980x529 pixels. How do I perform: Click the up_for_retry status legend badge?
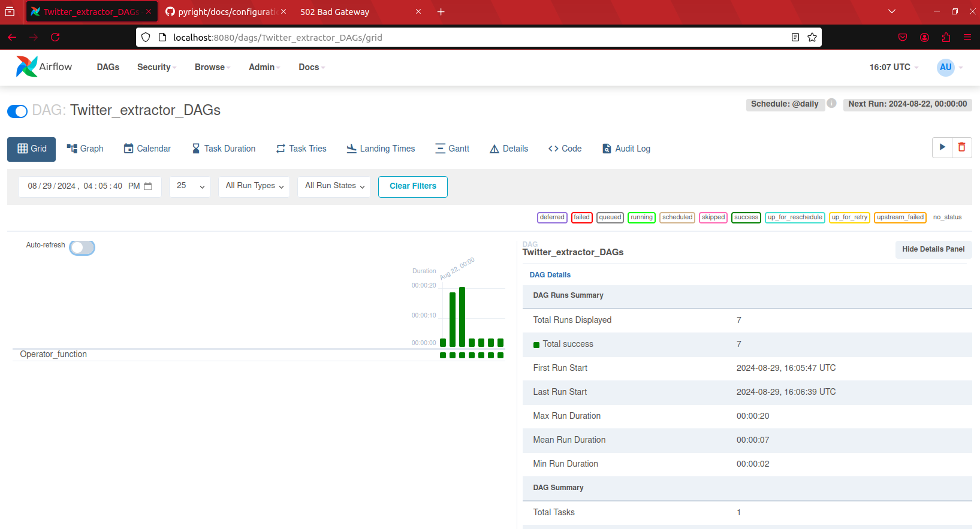(849, 217)
